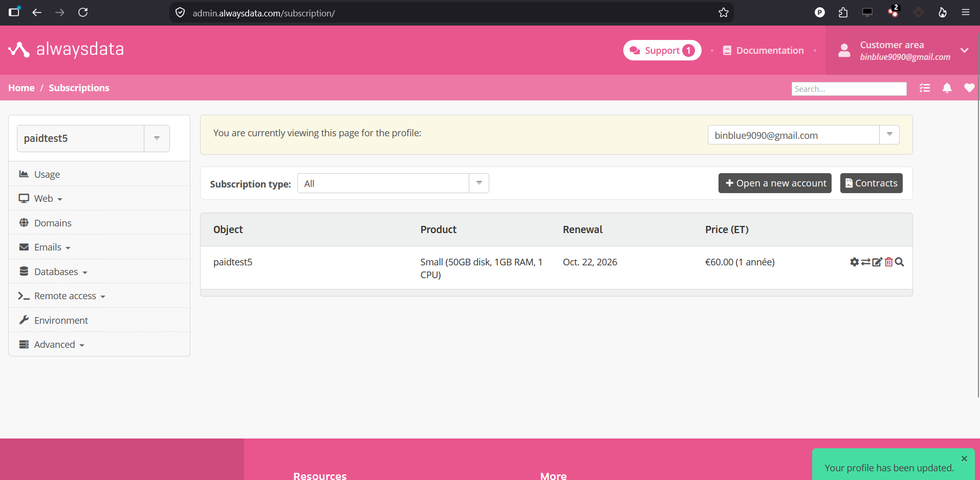Bookmark the page with the star icon
Viewport: 980px width, 480px height.
point(723,13)
